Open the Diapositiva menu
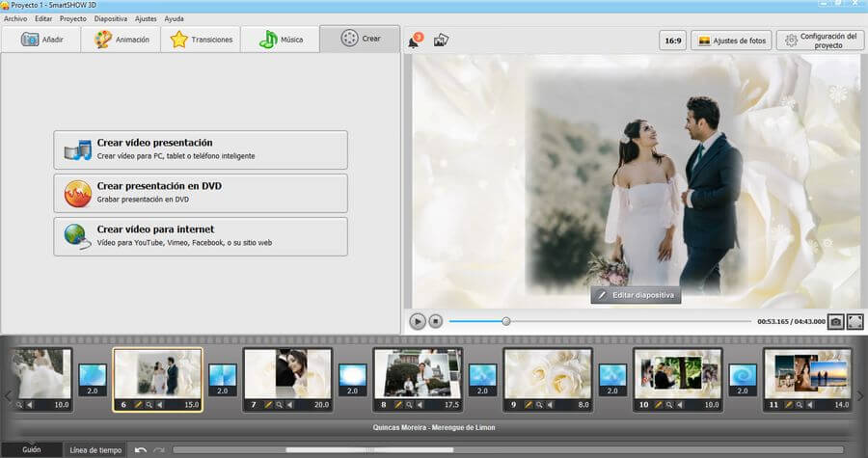868x458 pixels. [111, 19]
